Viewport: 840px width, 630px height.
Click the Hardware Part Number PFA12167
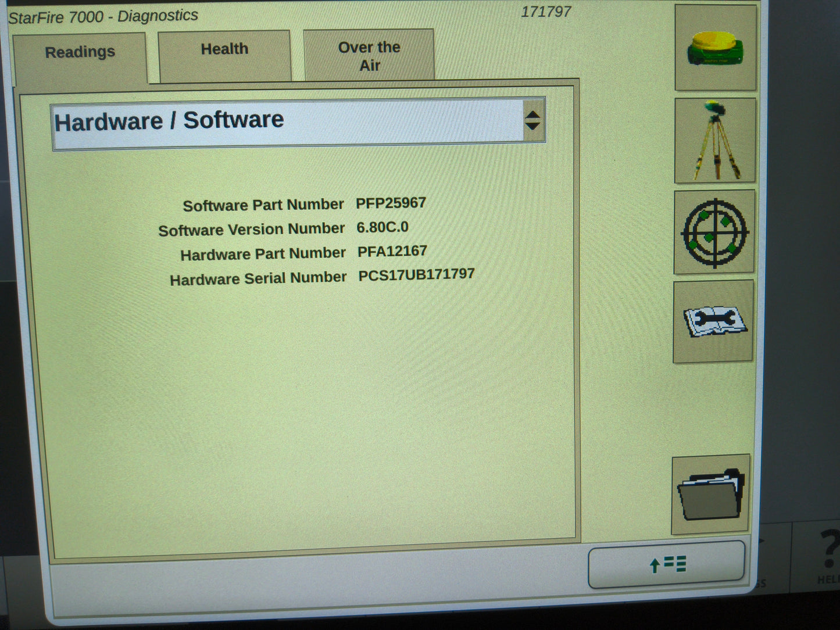pyautogui.click(x=392, y=251)
